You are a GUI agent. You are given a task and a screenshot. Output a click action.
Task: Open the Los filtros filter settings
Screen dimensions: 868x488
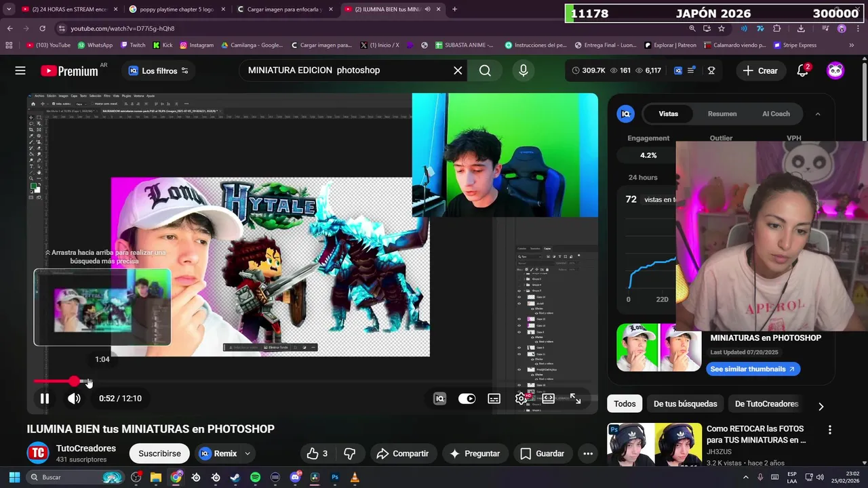coord(159,70)
